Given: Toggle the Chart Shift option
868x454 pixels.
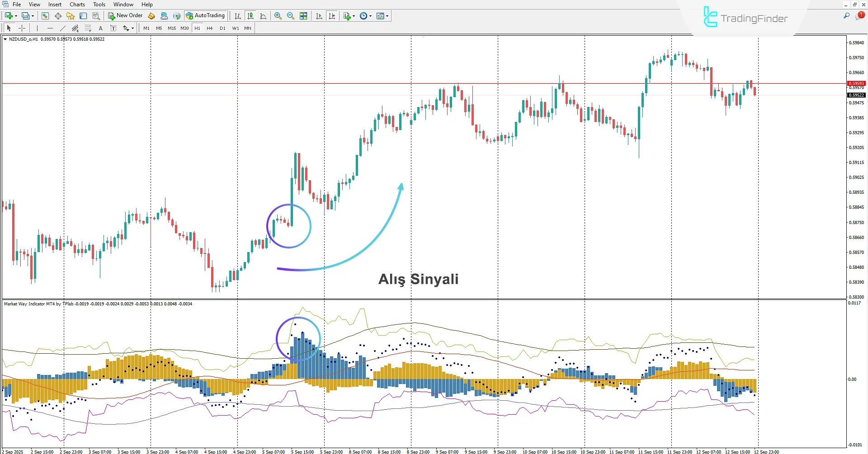Looking at the screenshot, I should 331,15.
